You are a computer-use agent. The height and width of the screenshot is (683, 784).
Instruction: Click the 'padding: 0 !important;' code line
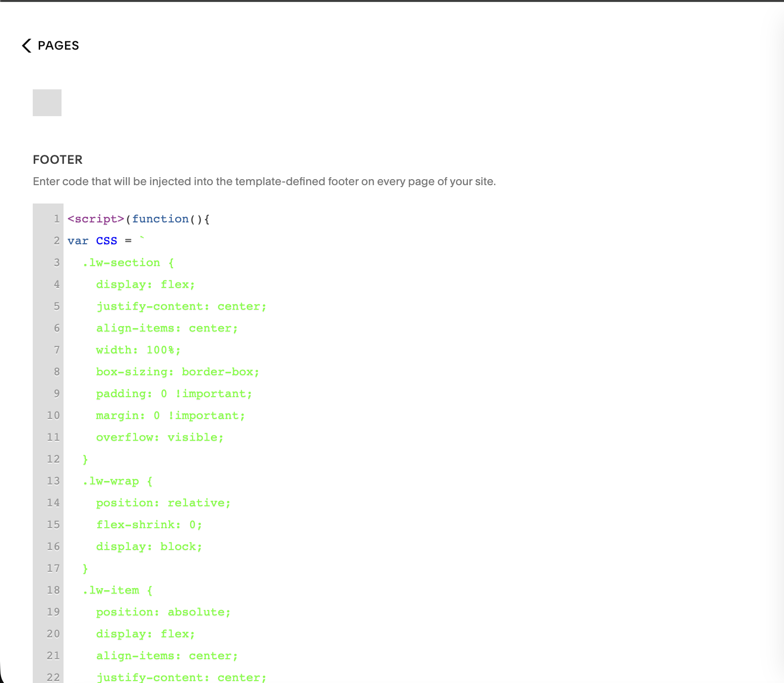174,394
